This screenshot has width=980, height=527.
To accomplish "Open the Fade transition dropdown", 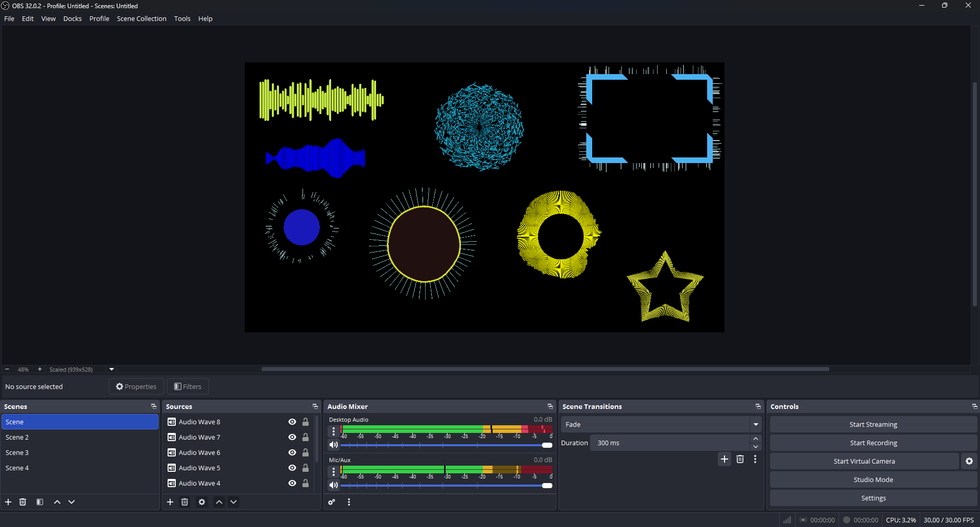I will [755, 424].
